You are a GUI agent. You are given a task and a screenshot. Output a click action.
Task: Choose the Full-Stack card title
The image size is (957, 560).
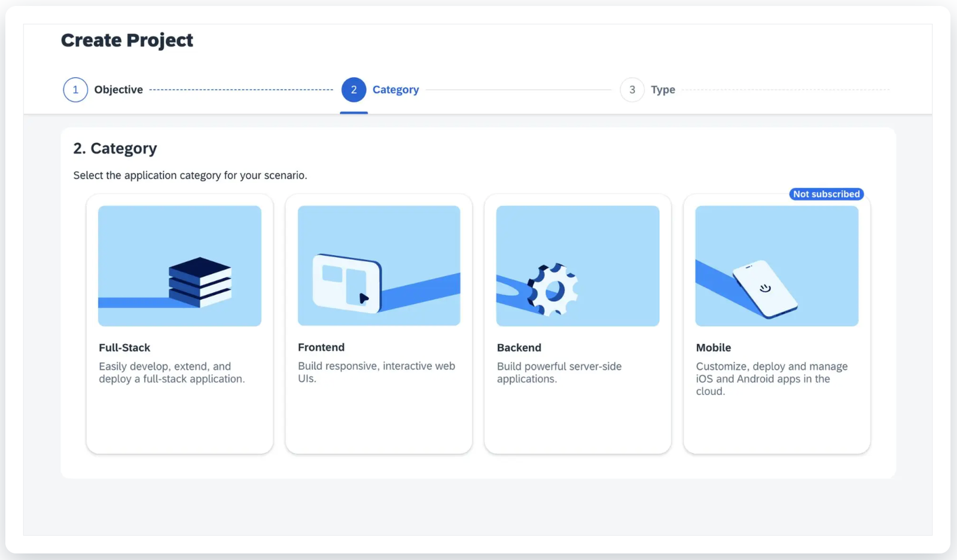tap(124, 348)
